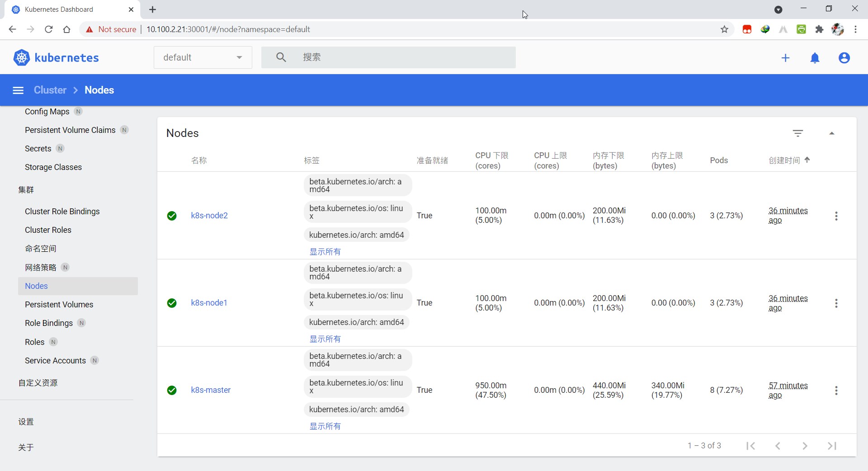Sort by 名称 column header

click(x=199, y=160)
